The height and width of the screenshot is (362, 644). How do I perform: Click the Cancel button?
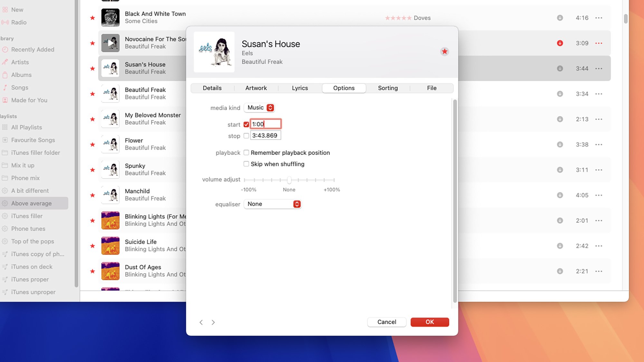387,322
